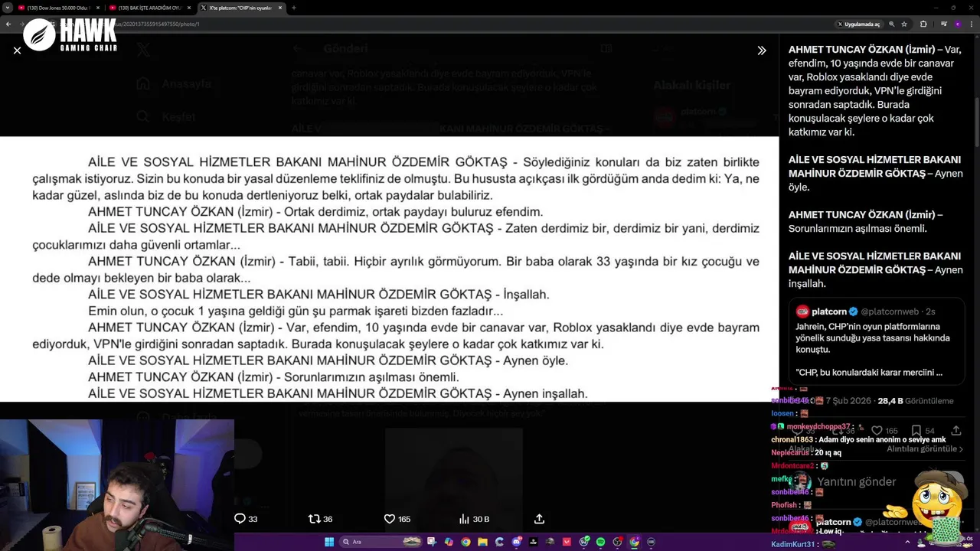The height and width of the screenshot is (551, 980).
Task: Open the browser extensions menu
Action: 923,24
